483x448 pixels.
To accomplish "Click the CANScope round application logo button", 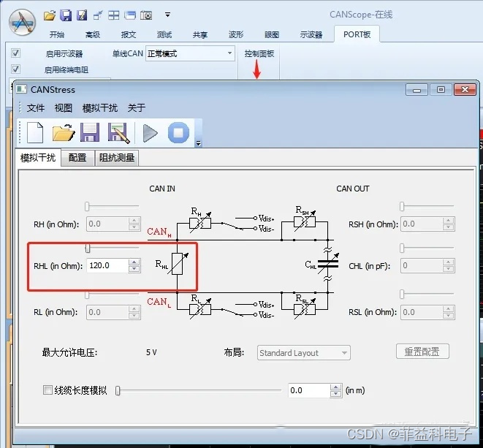I will 22,23.
